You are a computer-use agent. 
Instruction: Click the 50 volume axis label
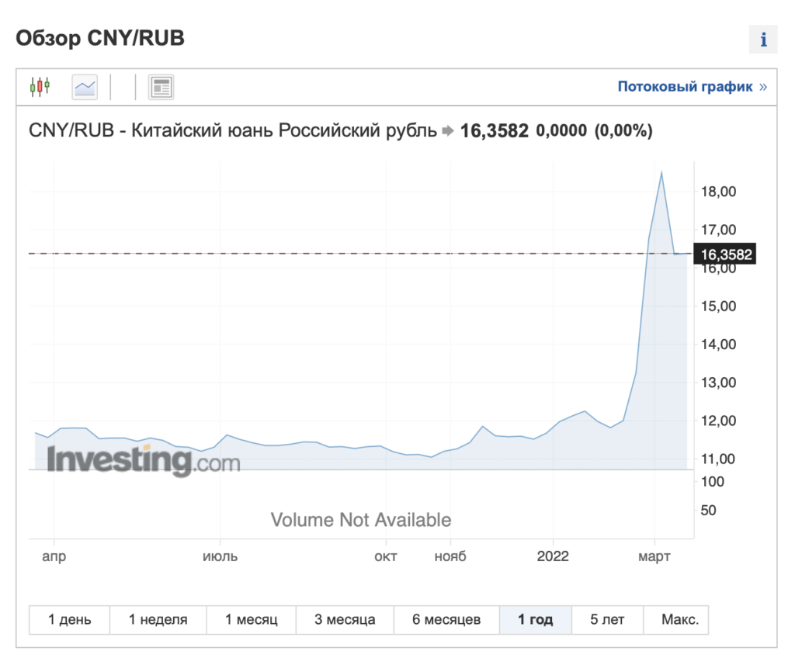(708, 511)
